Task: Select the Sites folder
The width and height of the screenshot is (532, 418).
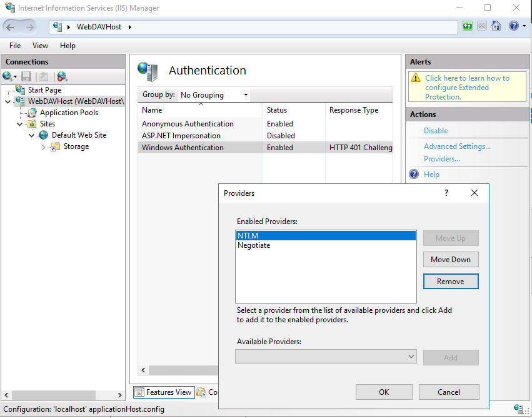Action: [47, 124]
